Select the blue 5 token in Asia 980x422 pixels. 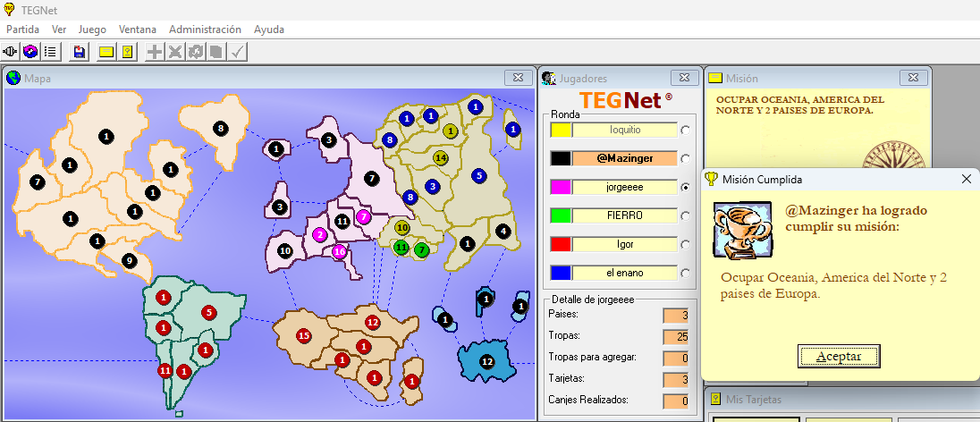pyautogui.click(x=478, y=175)
